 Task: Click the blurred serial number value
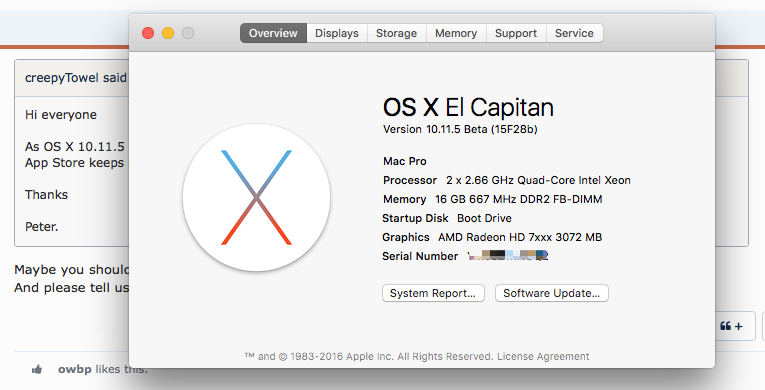[508, 256]
